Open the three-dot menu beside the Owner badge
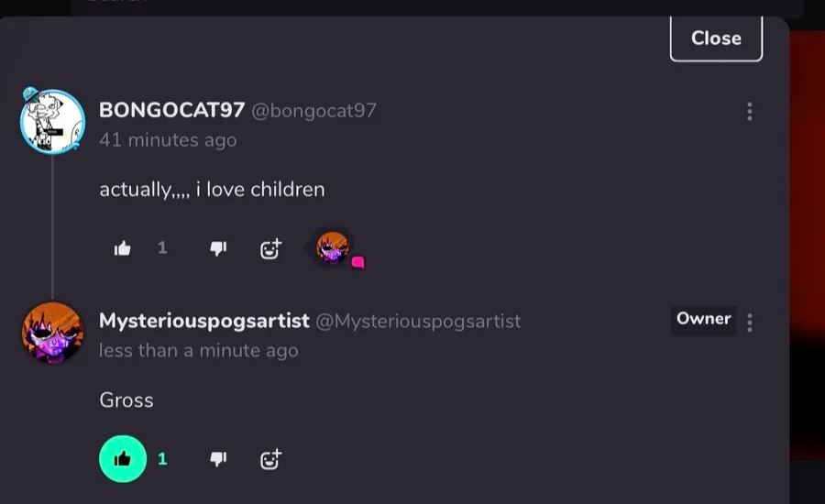Image resolution: width=825 pixels, height=504 pixels. tap(749, 323)
